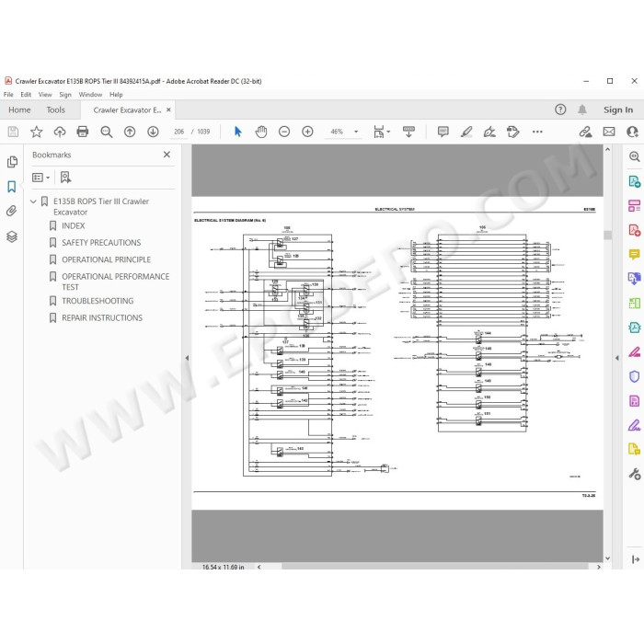Close the Crawler Excavator document tab
Viewport: 644px width, 644px height.
[168, 109]
